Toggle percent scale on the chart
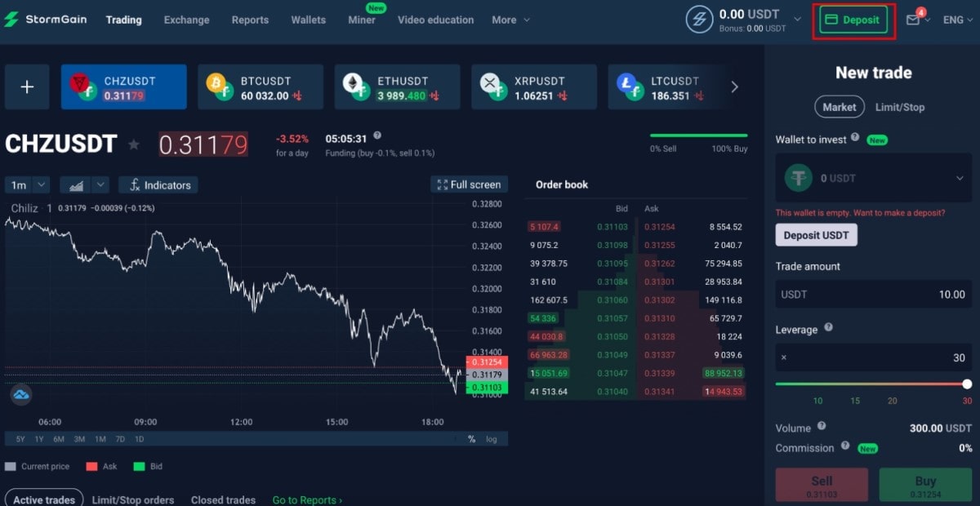The height and width of the screenshot is (506, 980). (471, 439)
